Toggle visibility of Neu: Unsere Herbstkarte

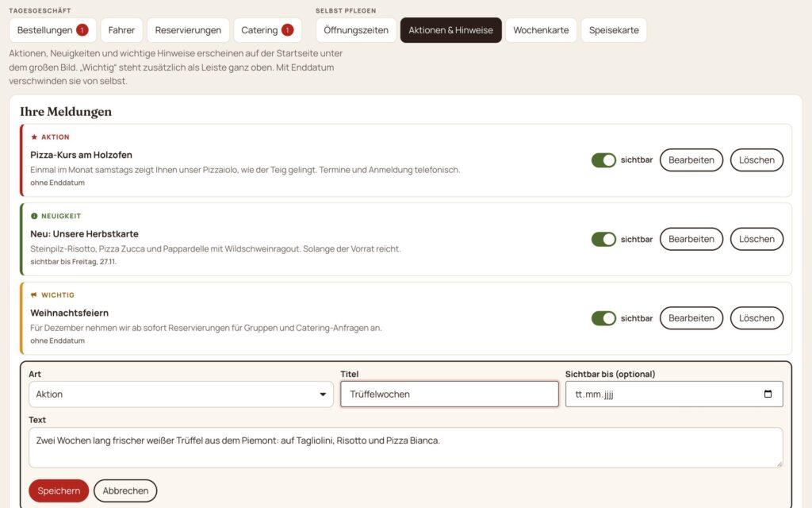(x=603, y=239)
